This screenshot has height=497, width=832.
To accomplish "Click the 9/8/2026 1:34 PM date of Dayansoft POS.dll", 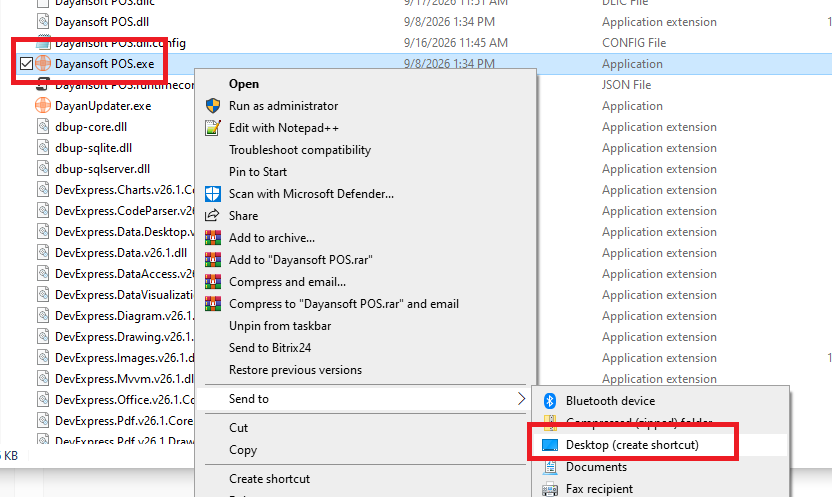I will [x=449, y=22].
